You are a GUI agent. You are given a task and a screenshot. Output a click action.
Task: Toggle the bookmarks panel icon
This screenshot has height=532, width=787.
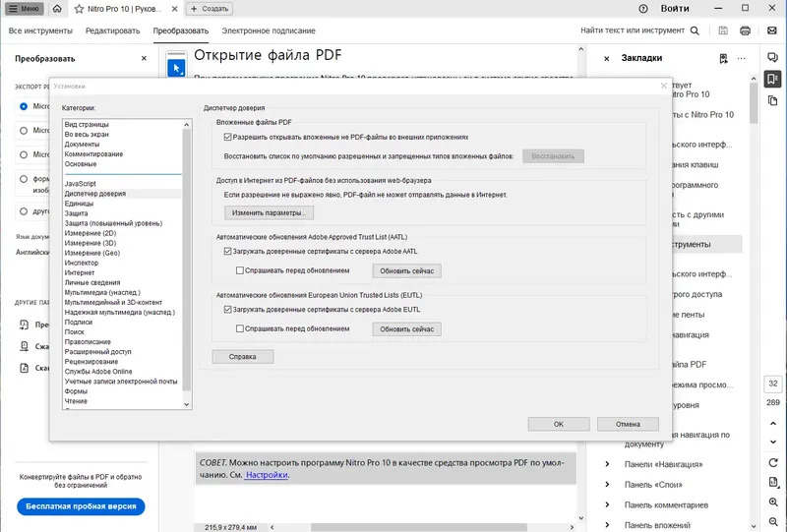(773, 79)
